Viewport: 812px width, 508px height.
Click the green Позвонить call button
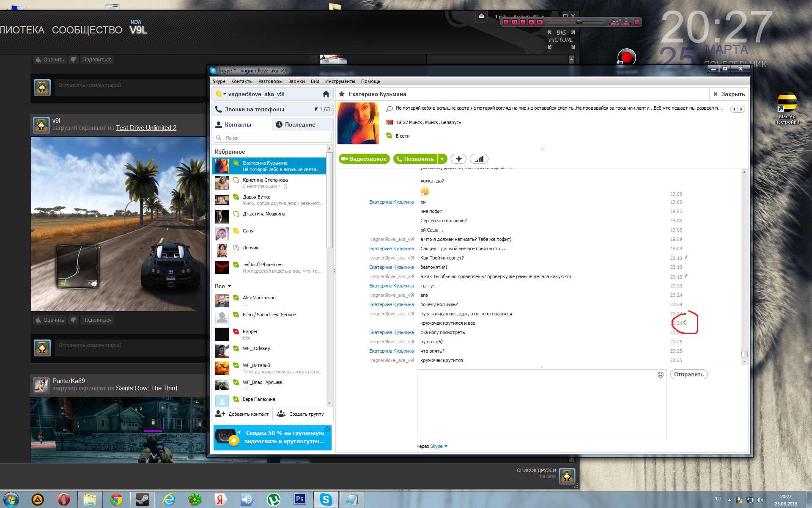point(415,159)
